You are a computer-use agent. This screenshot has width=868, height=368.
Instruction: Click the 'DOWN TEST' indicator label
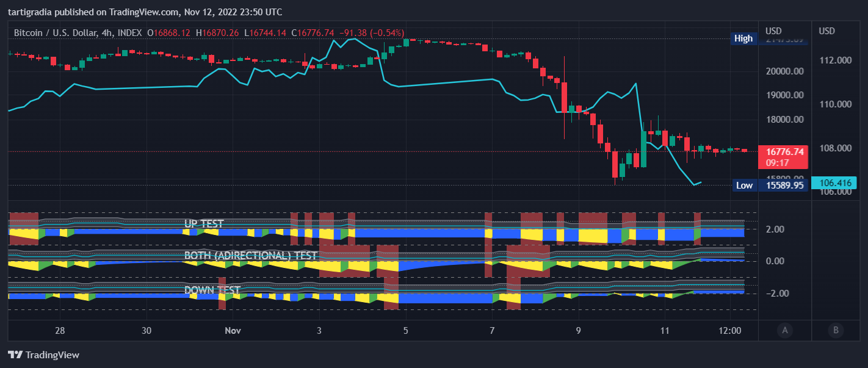212,290
